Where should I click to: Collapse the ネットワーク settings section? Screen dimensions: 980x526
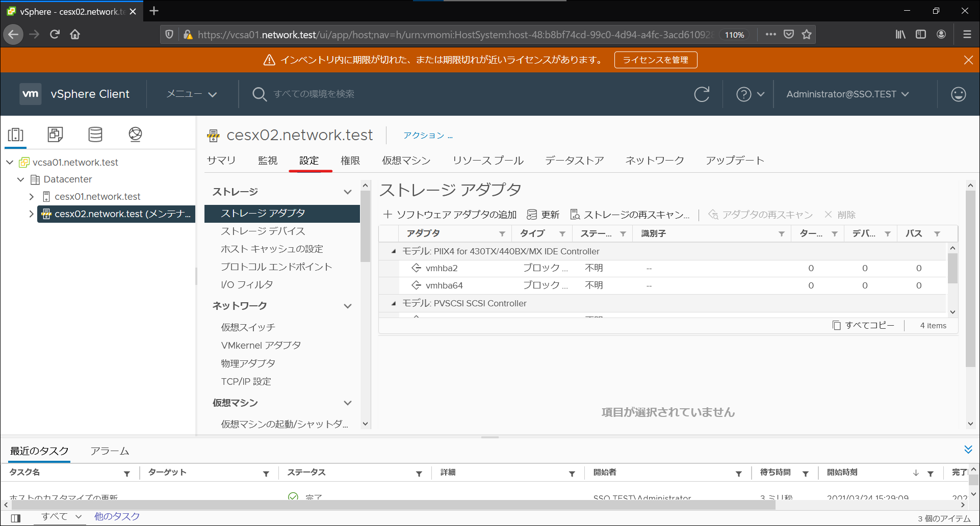[347, 306]
